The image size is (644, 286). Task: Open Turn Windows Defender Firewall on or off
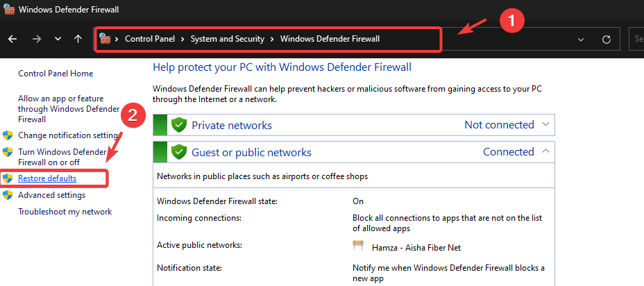click(x=61, y=157)
